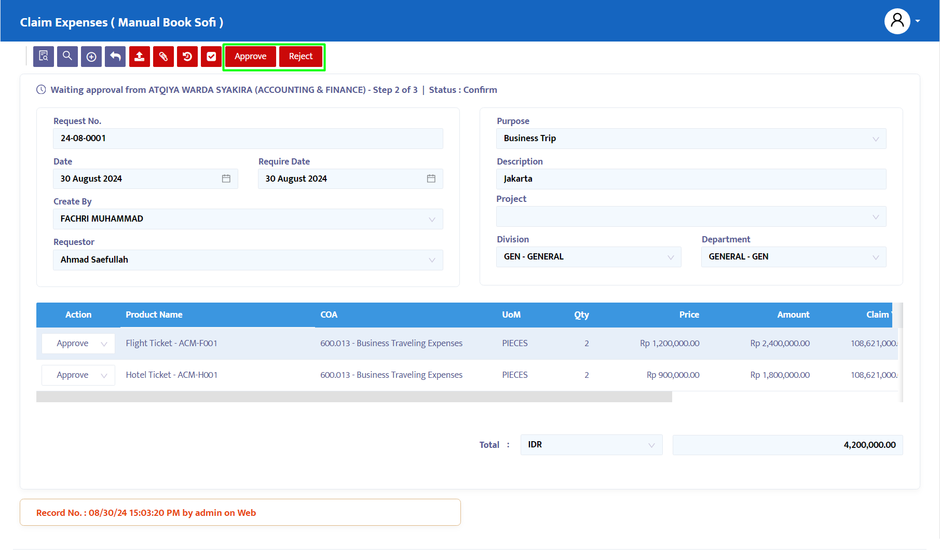Open the Purpose dropdown
This screenshot has height=560, width=940.
pos(691,139)
